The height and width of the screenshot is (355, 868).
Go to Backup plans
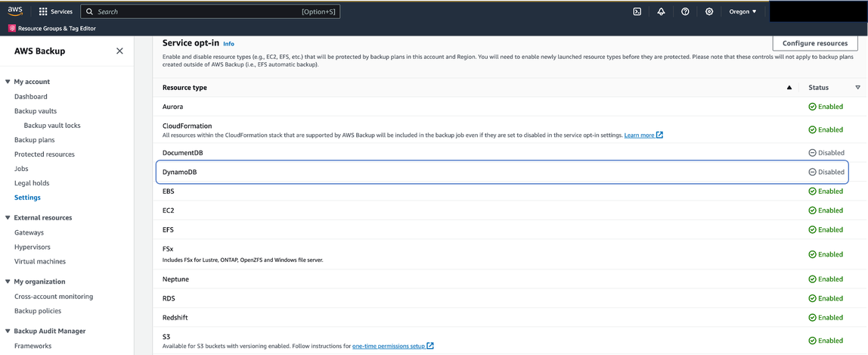[x=34, y=139]
